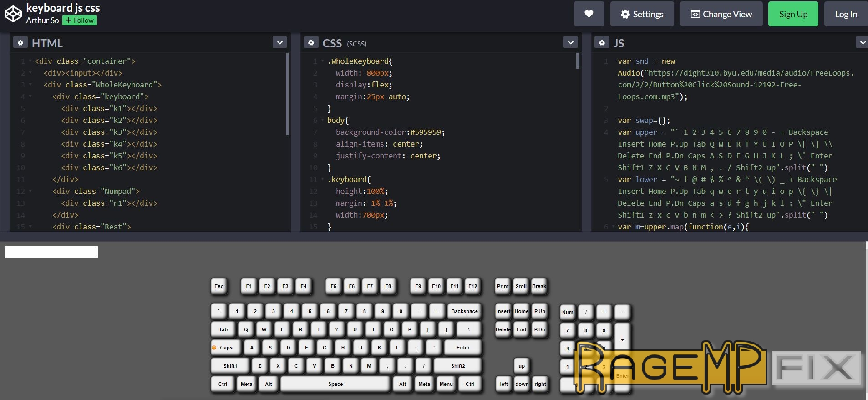Collapse the body CSS rule fold arrow
Screen dimensions: 868x400
pyautogui.click(x=323, y=120)
